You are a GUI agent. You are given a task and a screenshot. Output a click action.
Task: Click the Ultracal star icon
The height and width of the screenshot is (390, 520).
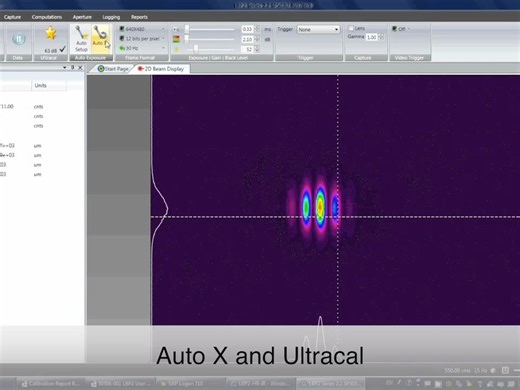[51, 33]
